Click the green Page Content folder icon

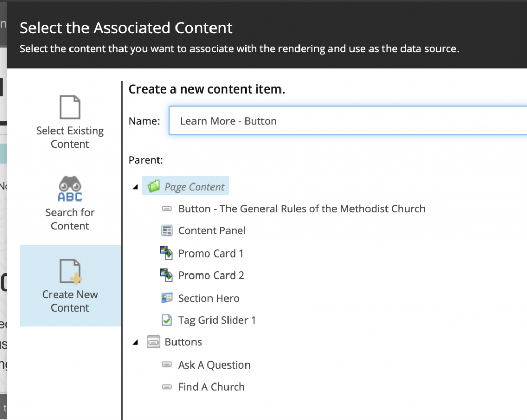pyautogui.click(x=153, y=186)
